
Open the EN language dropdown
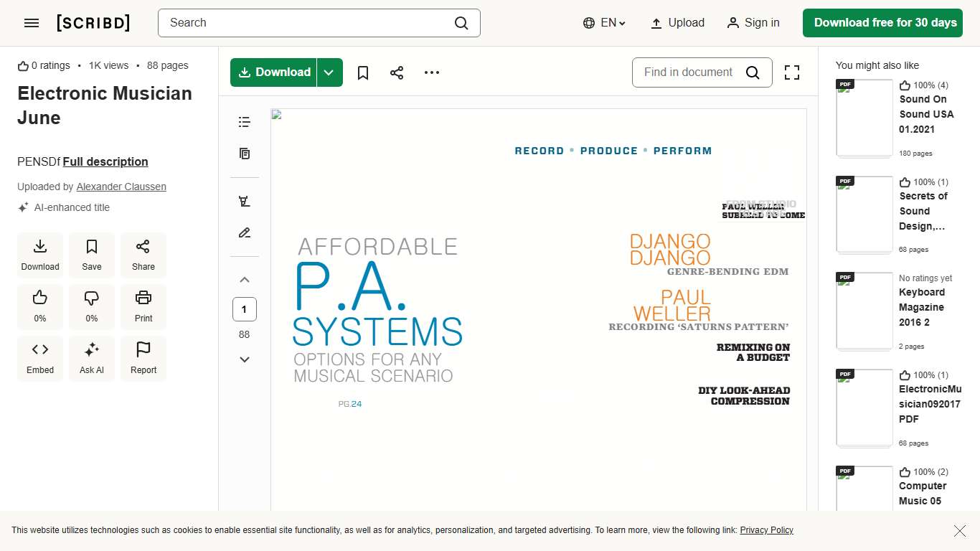point(604,23)
